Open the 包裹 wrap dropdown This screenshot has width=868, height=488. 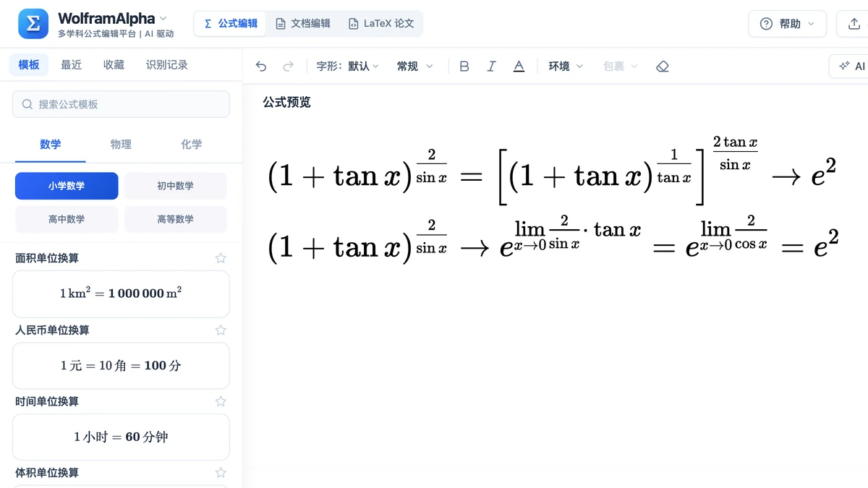(x=621, y=67)
